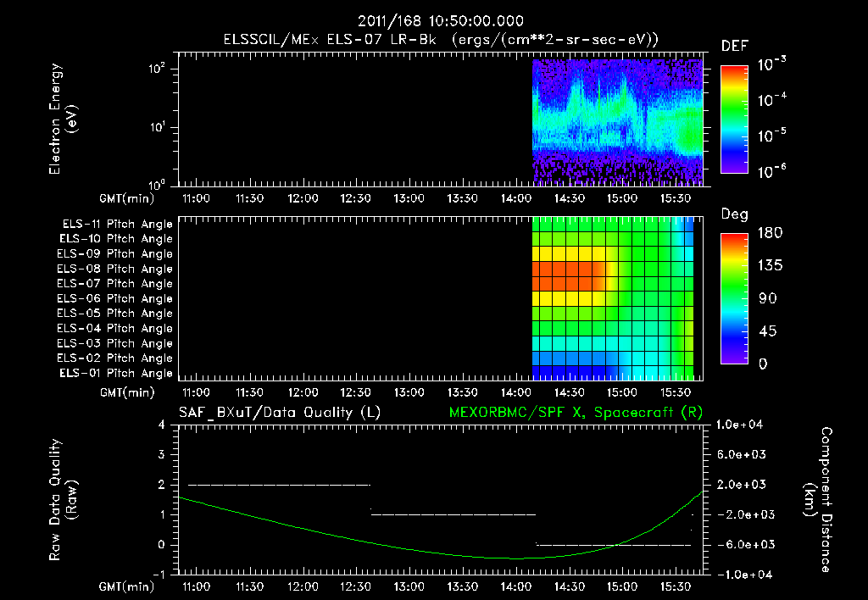
Task: Click the green MEXORBMC/SPF X, Spacecraft (R) legend
Action: 576,413
